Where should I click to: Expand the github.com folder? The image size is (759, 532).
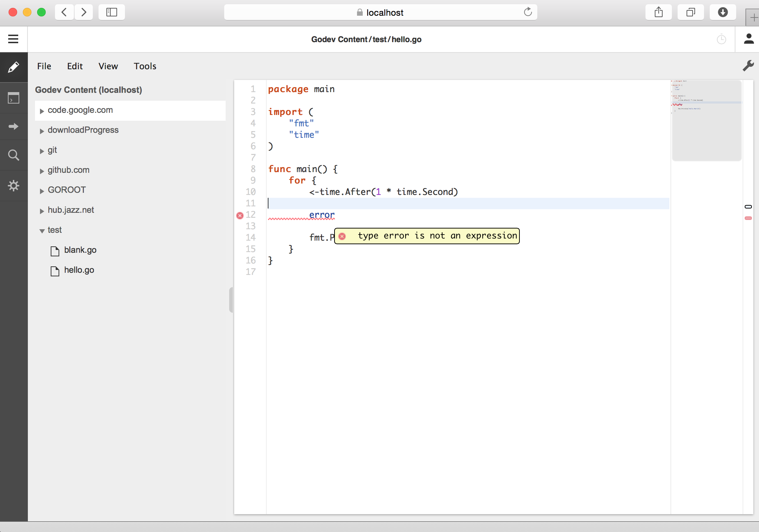click(x=42, y=171)
